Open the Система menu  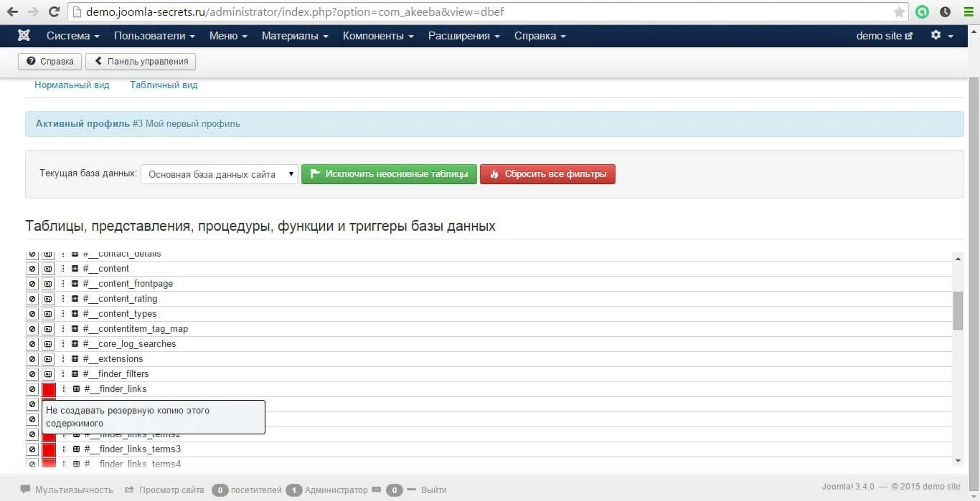(x=72, y=35)
